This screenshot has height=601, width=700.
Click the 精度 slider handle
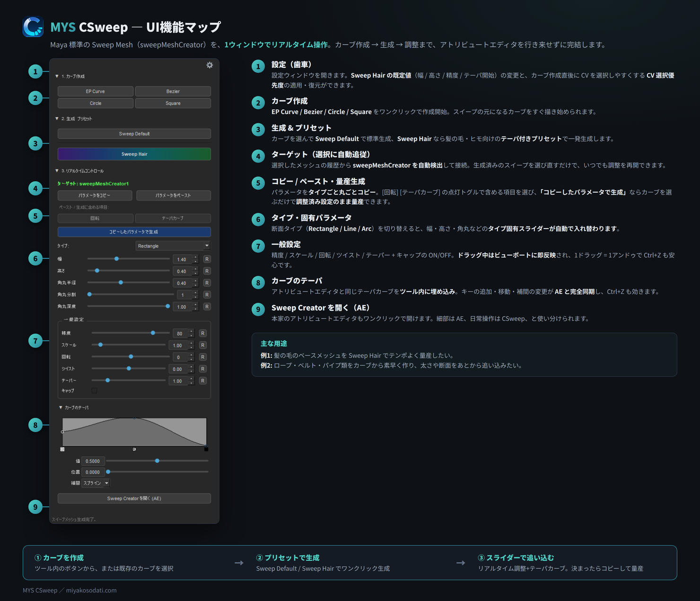pyautogui.click(x=153, y=333)
